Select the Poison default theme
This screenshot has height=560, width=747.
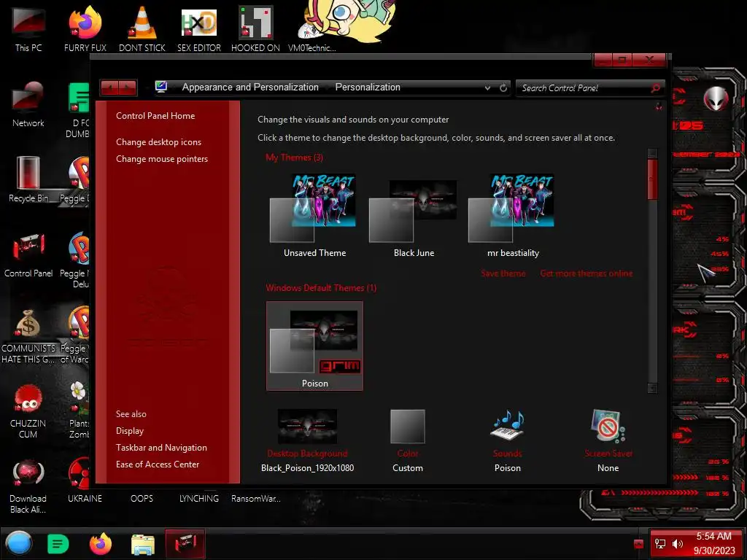[x=314, y=346]
